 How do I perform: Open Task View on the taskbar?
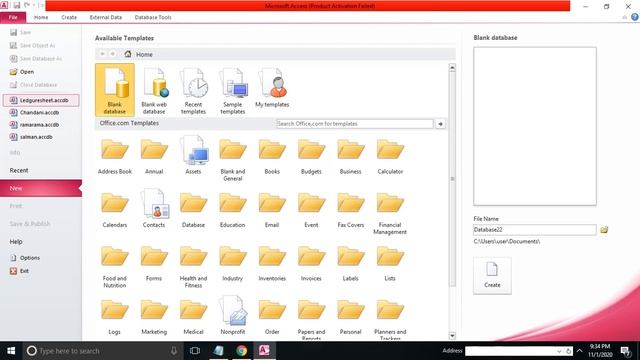coord(195,351)
